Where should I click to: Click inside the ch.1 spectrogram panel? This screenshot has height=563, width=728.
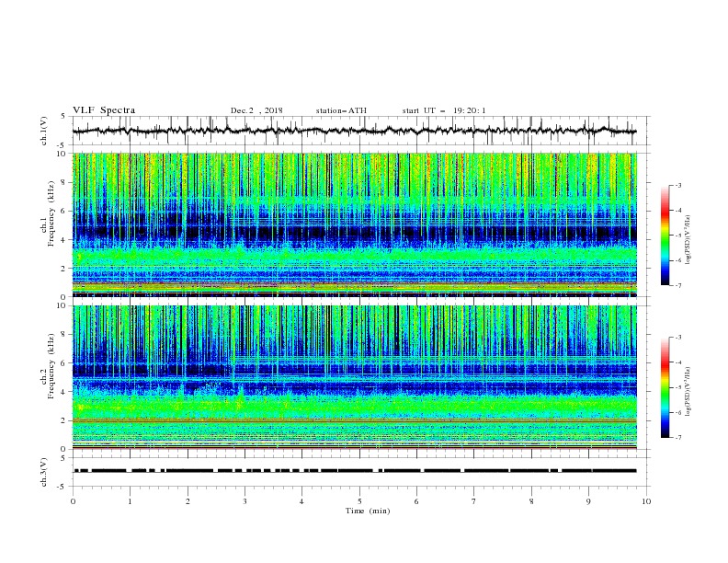point(355,224)
